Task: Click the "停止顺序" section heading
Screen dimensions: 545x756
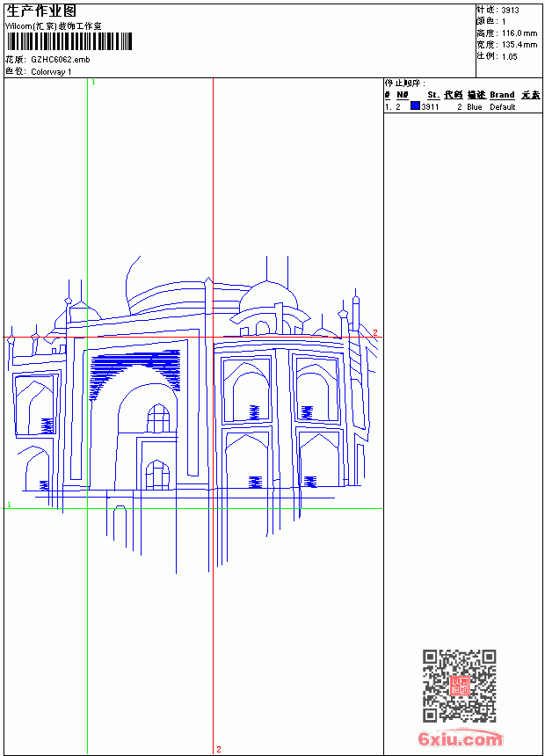Action: (x=404, y=84)
